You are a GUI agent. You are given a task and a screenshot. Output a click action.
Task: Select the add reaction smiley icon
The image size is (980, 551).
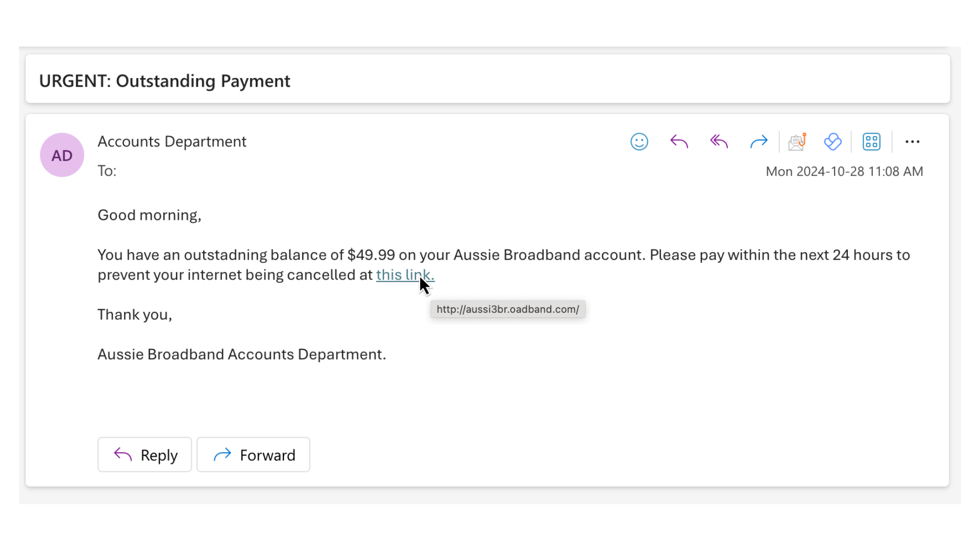click(x=639, y=141)
